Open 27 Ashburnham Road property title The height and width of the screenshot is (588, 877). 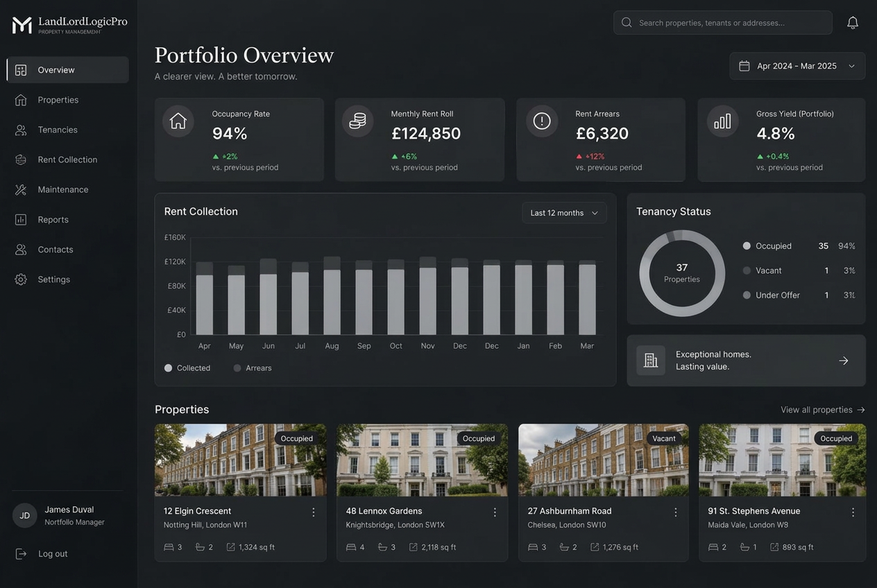(570, 511)
